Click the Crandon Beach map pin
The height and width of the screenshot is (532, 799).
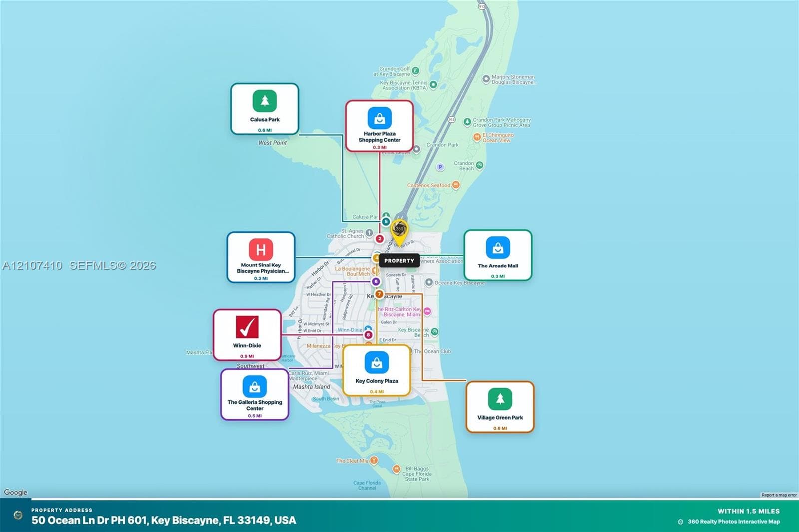click(x=480, y=165)
